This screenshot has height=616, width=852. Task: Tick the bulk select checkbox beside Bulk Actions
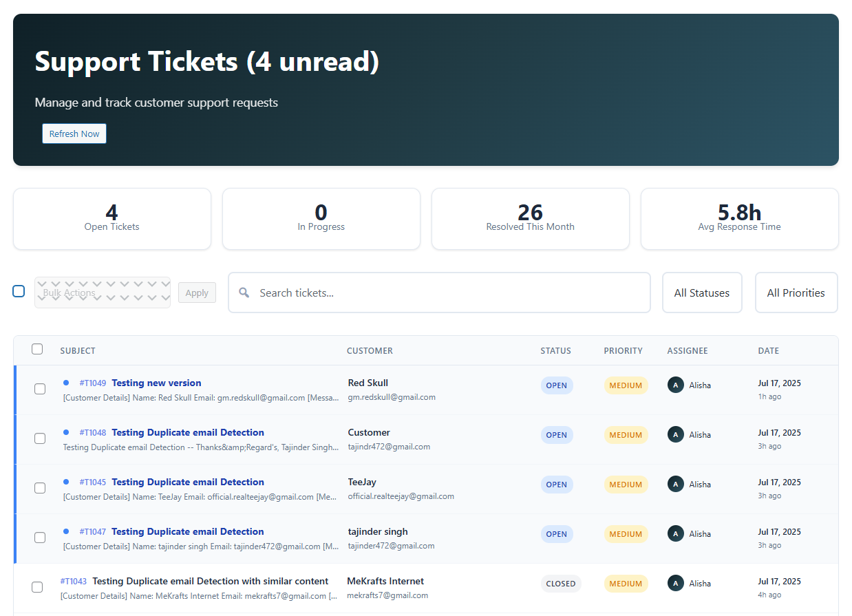[x=19, y=291]
